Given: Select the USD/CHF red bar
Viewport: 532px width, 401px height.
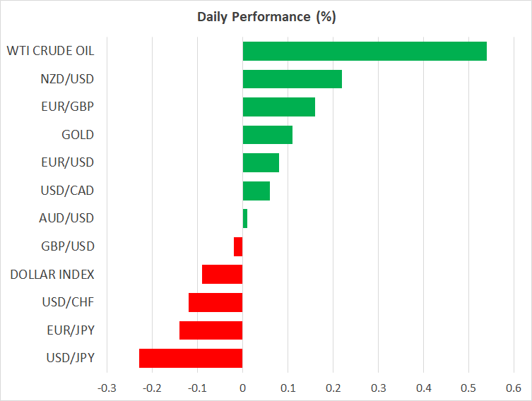Looking at the screenshot, I should coord(215,302).
